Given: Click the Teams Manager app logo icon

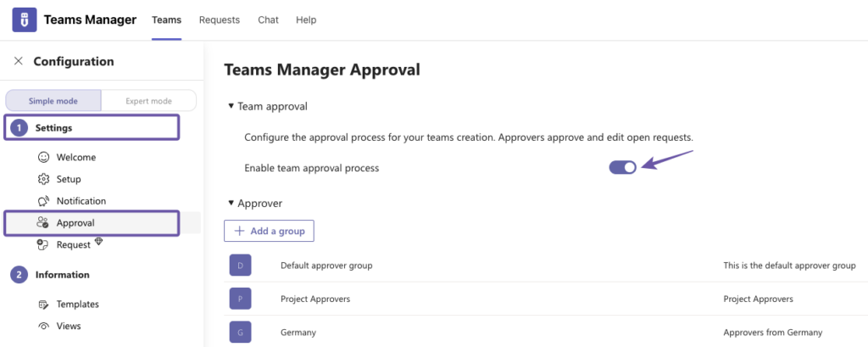Looking at the screenshot, I should (25, 20).
